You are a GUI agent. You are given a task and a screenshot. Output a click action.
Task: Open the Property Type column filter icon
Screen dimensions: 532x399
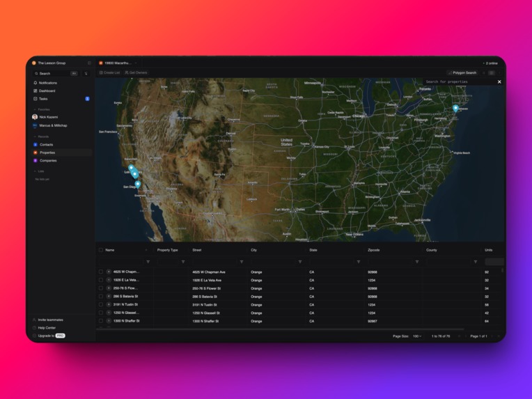(183, 262)
